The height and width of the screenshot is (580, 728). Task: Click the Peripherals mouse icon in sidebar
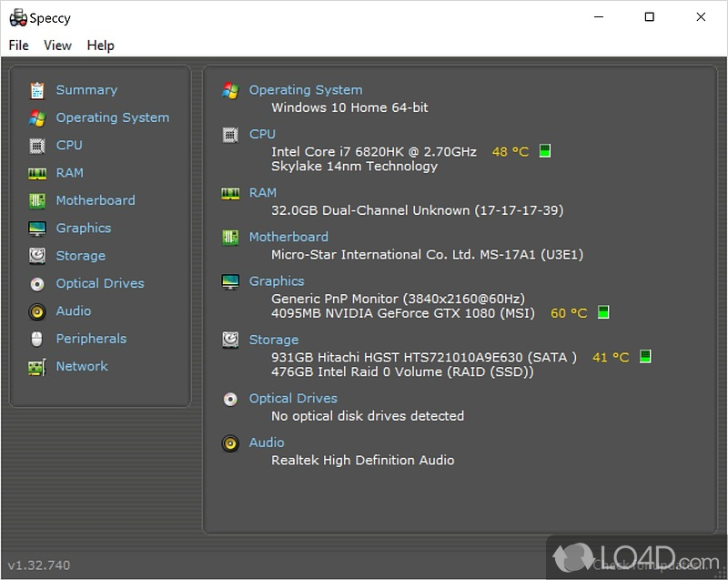[x=36, y=339]
